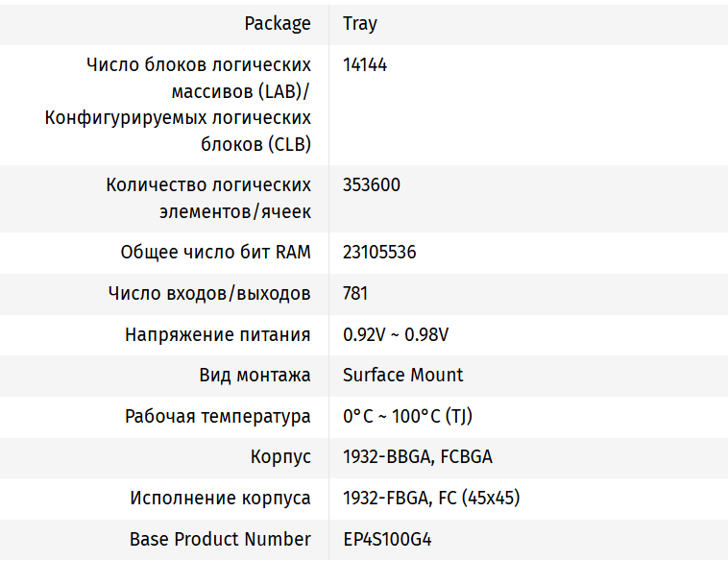Image resolution: width=728 pixels, height=561 pixels.
Task: Select the "Tray" package value
Action: [x=360, y=24]
